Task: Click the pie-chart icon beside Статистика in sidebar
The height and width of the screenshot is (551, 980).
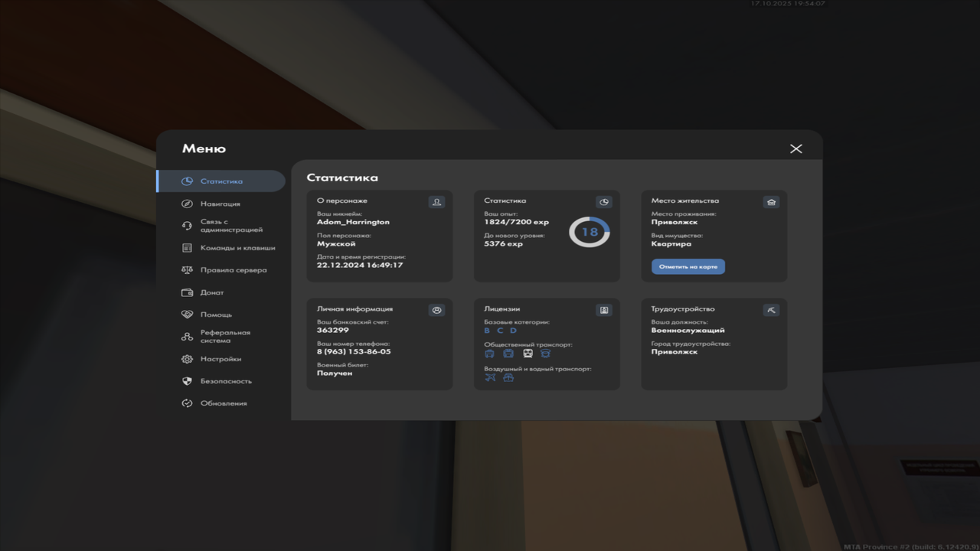Action: coord(187,181)
